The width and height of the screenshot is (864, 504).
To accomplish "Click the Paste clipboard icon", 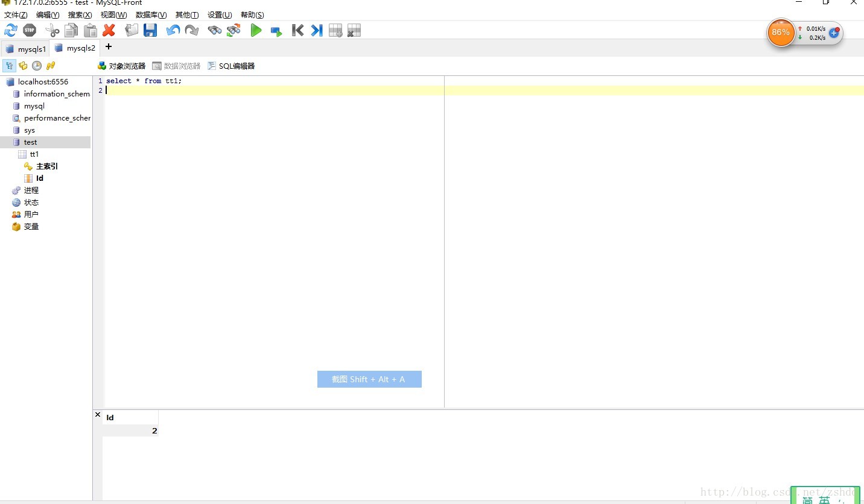I will pyautogui.click(x=91, y=30).
